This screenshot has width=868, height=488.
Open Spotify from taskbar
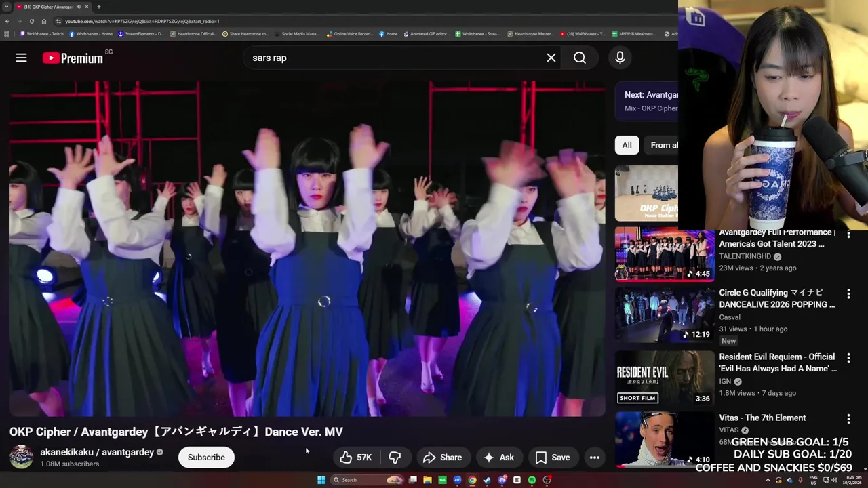532,480
